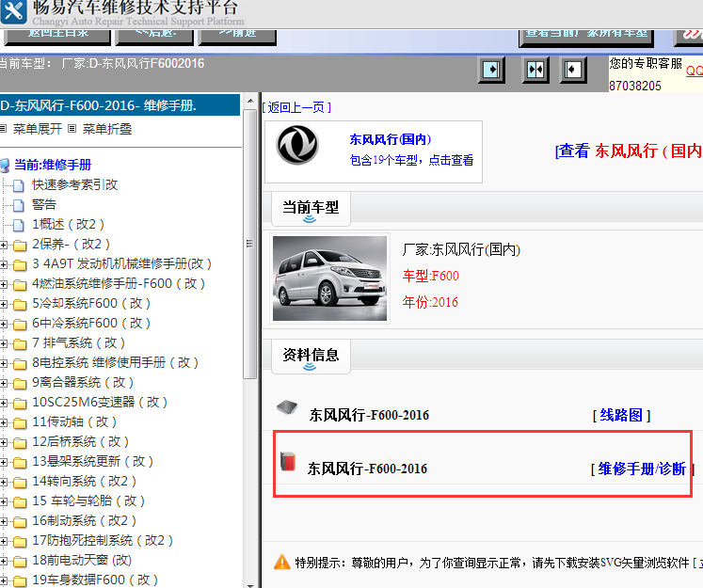This screenshot has height=588, width=703.
Task: Open the 维修手册/诊断 link
Action: pos(642,469)
